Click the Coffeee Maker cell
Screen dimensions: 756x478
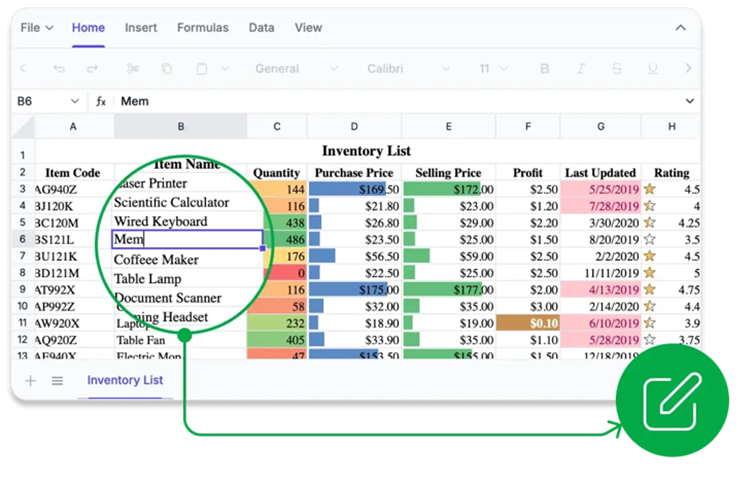pyautogui.click(x=156, y=260)
